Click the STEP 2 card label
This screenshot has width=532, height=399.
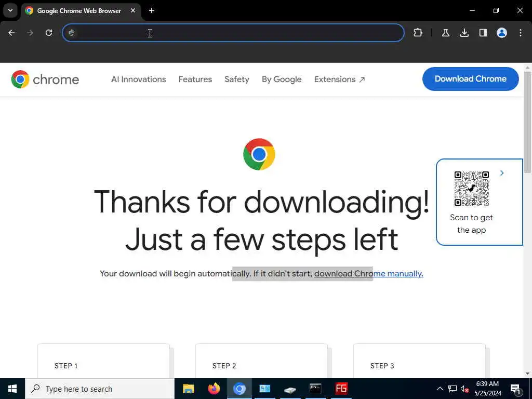tap(224, 366)
